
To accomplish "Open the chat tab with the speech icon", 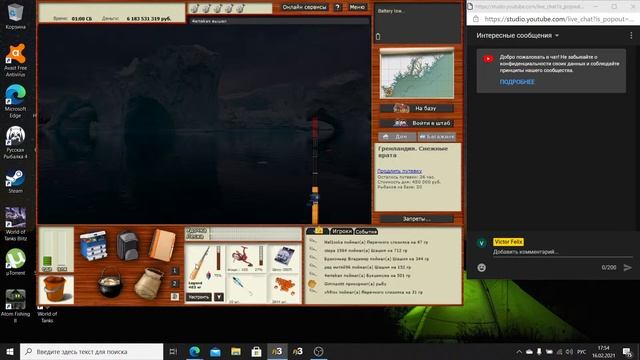I will (318, 231).
